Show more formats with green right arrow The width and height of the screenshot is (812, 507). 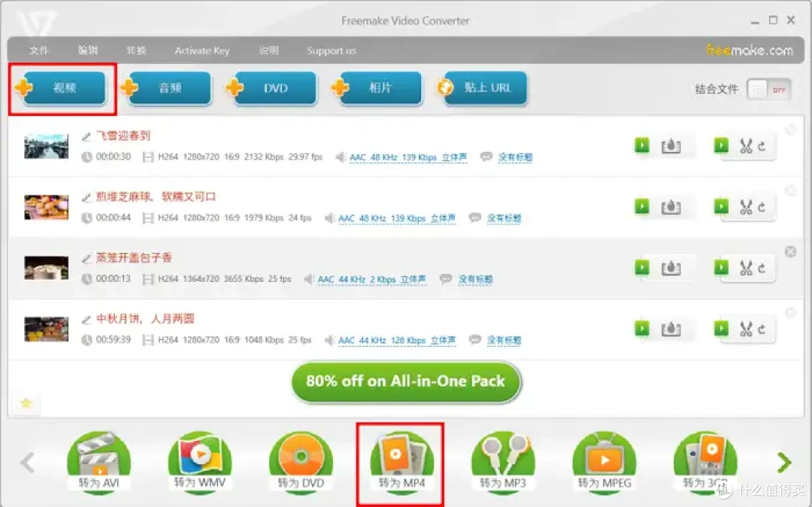coord(784,463)
